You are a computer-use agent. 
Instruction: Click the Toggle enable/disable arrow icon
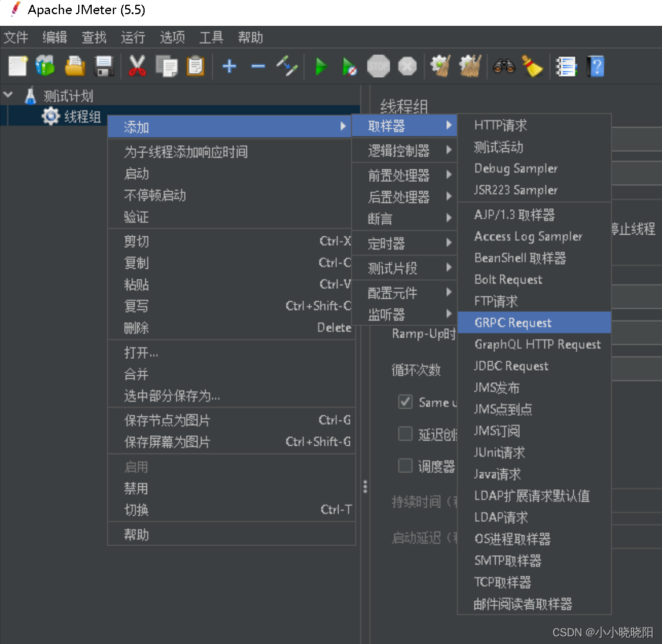pos(287,66)
